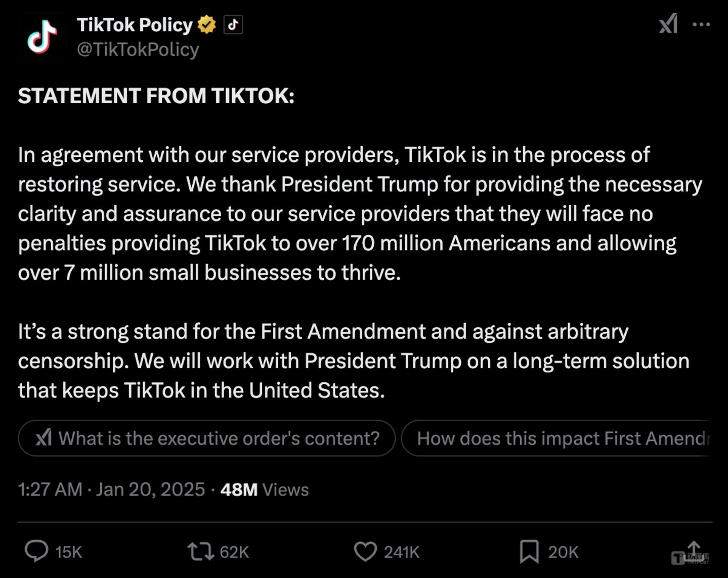This screenshot has height=578, width=728.
Task: Click the 15K replies count
Action: pyautogui.click(x=68, y=552)
